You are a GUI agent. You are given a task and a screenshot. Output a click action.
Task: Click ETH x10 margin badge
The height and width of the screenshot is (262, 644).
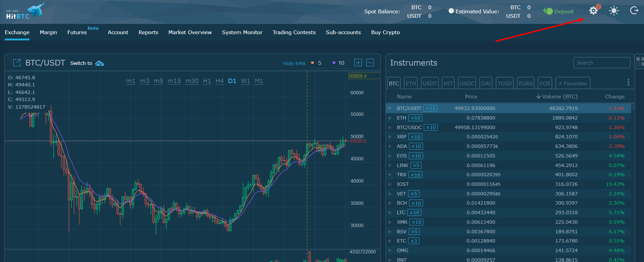coord(415,118)
